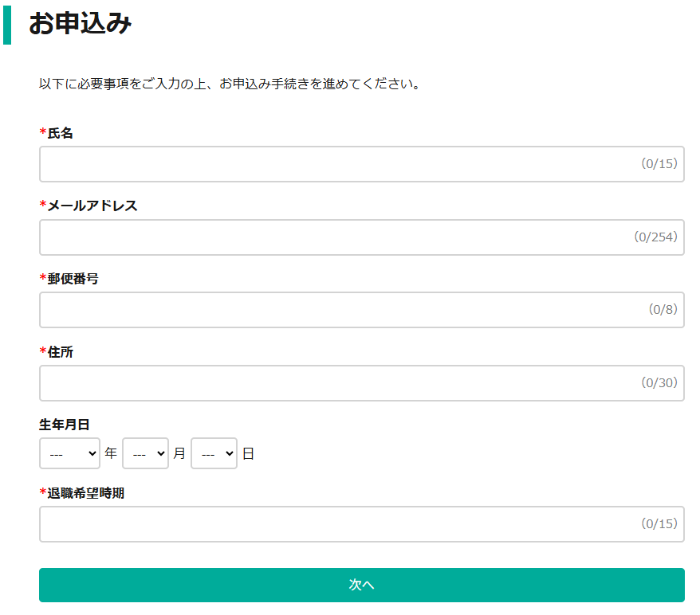Screen dimensions: 700x615
Task: Open the birth year 年 dropdown
Action: 69,453
